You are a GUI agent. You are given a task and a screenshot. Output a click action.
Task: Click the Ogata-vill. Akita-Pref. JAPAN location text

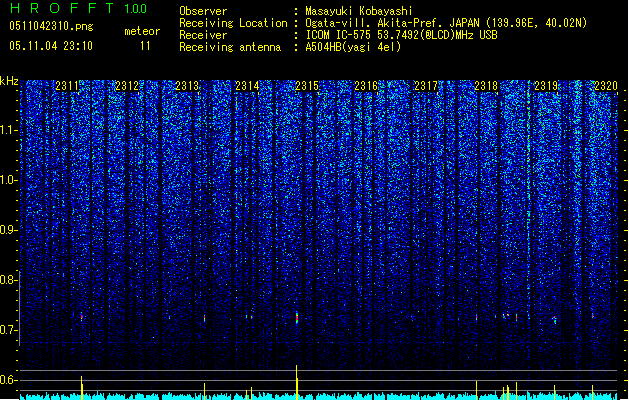point(446,23)
